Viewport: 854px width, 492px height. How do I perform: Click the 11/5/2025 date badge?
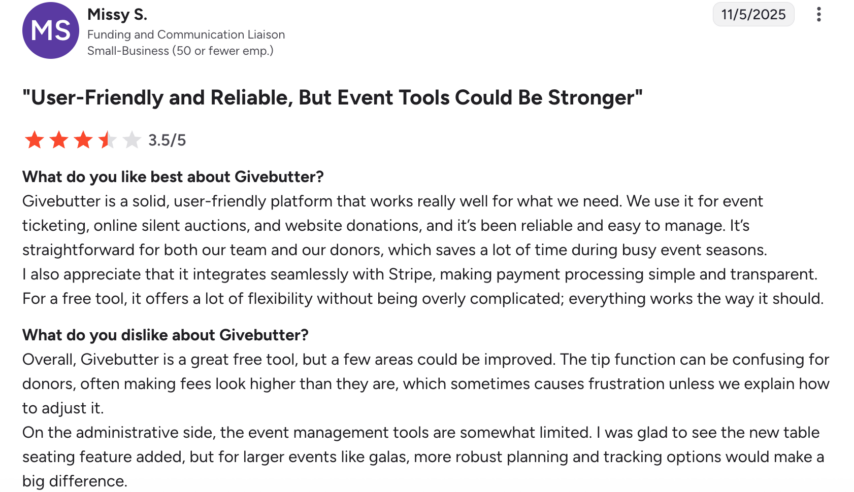tap(753, 14)
